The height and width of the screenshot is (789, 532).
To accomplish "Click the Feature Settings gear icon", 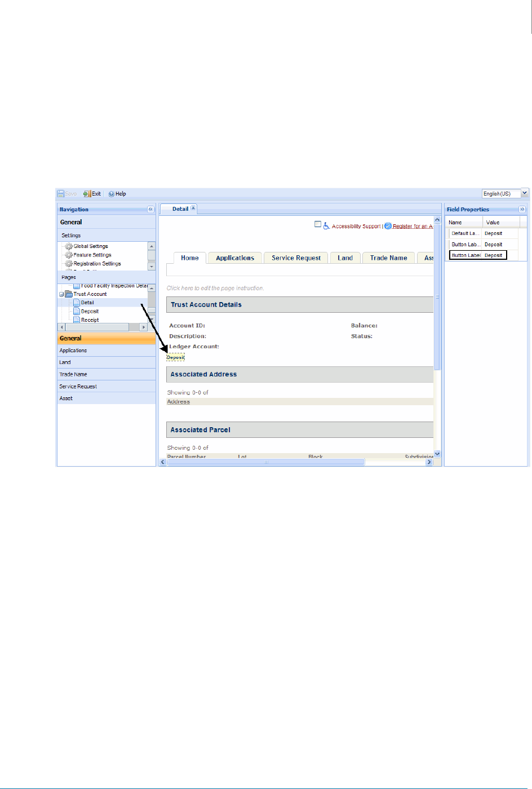I will 69,255.
